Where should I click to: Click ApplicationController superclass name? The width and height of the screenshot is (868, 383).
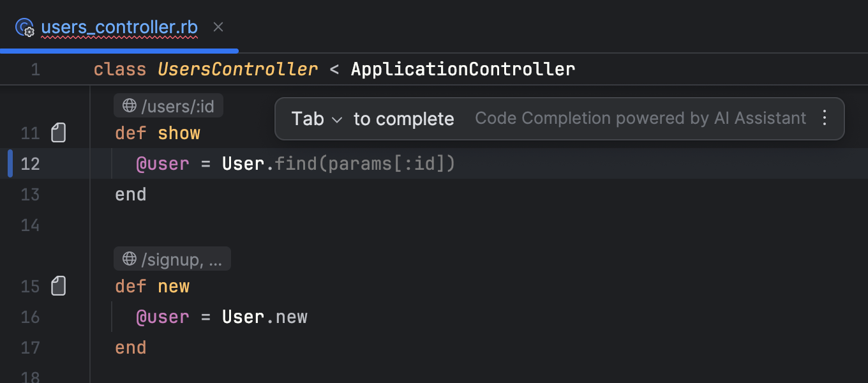point(463,69)
